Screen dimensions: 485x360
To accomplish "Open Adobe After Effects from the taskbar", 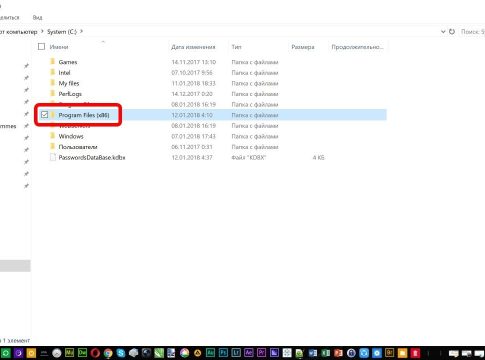I will pos(249,353).
